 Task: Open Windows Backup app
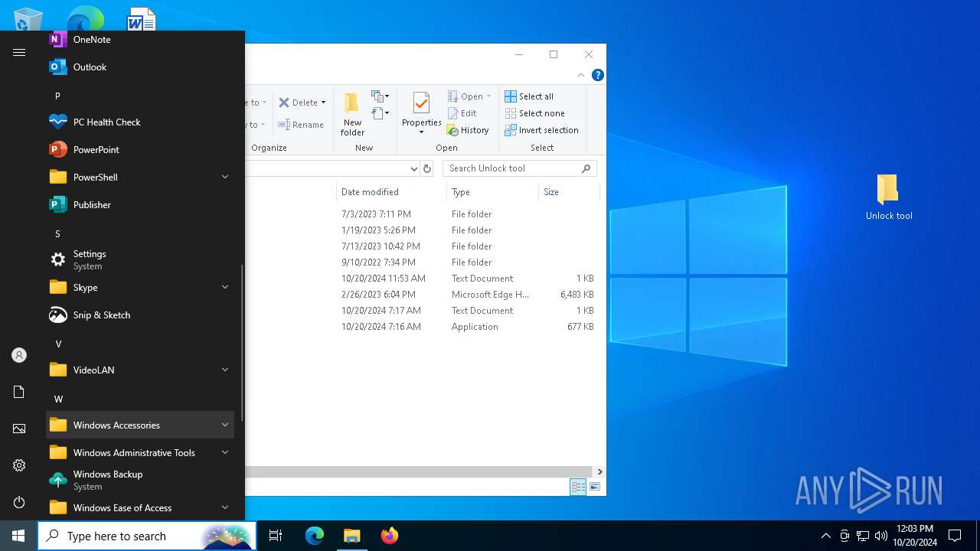[140, 480]
